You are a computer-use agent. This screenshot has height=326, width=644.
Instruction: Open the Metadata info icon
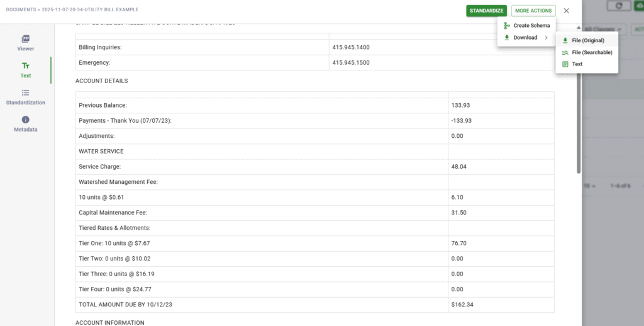[x=26, y=120]
